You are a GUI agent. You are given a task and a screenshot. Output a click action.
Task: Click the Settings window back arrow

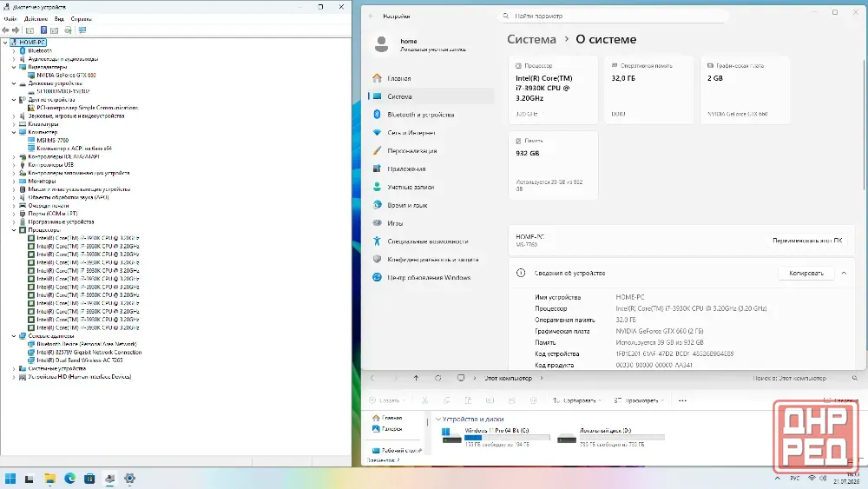pos(372,16)
